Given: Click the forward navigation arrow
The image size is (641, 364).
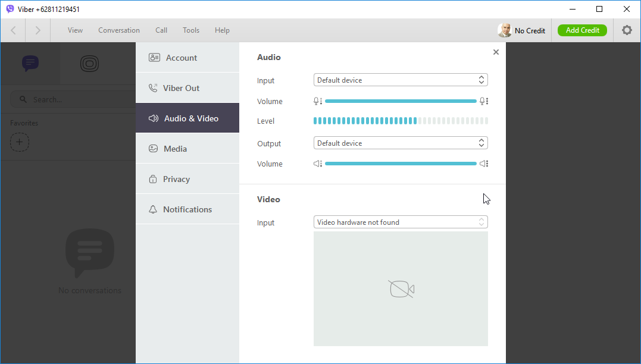Looking at the screenshot, I should [x=37, y=30].
